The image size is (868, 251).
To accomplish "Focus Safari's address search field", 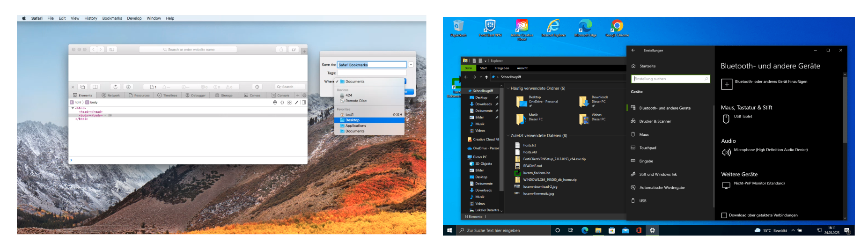I will point(188,49).
